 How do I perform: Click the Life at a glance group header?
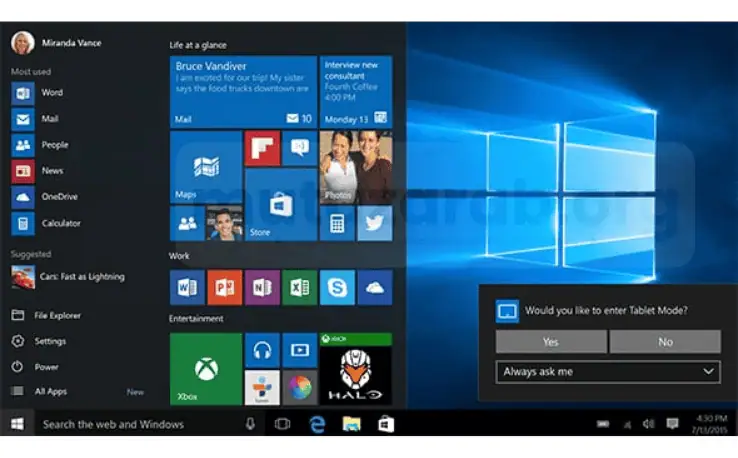pyautogui.click(x=198, y=45)
